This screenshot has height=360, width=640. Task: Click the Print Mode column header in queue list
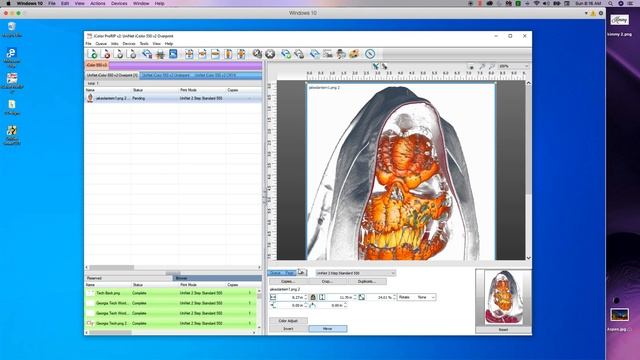(202, 90)
